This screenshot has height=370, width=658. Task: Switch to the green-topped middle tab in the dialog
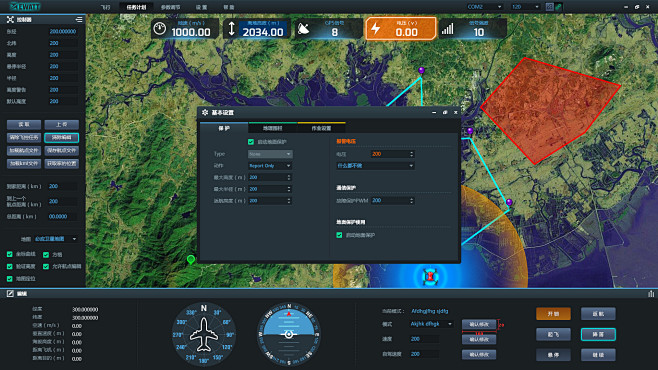pos(273,128)
